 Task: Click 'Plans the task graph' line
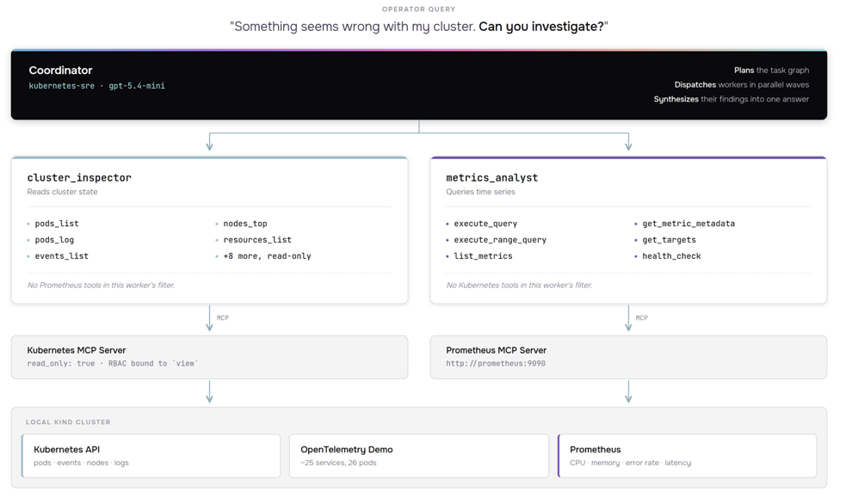tap(771, 70)
